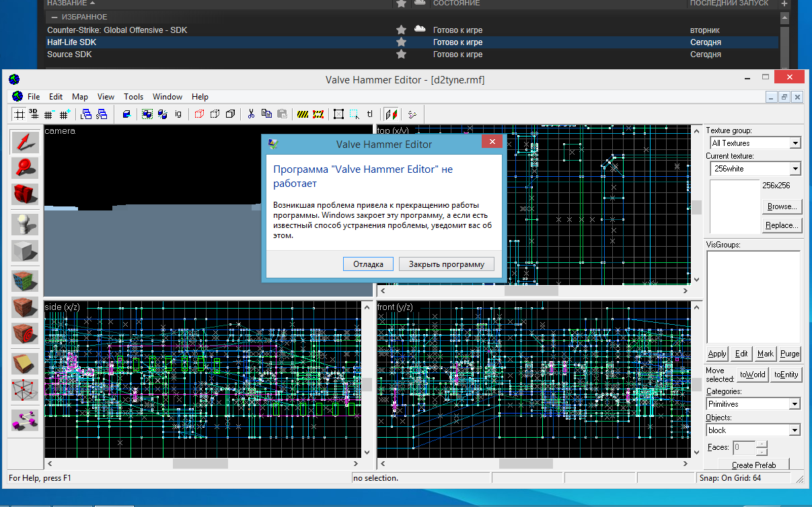The width and height of the screenshot is (812, 507).
Task: Expand the Objects block dropdown
Action: point(795,430)
